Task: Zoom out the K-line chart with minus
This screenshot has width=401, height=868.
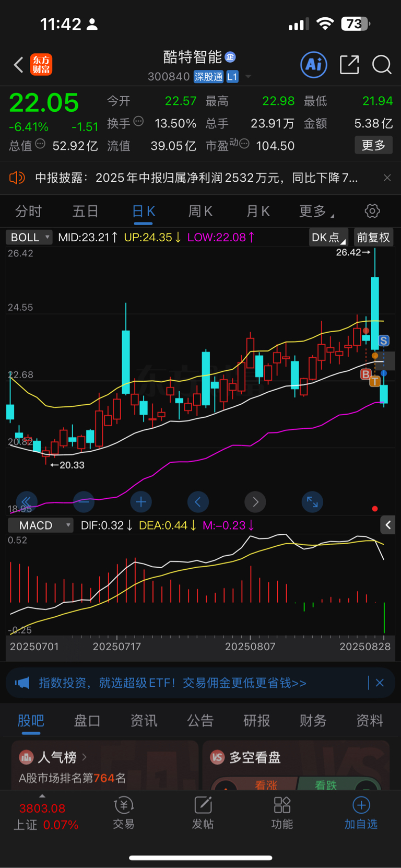Action: 84,502
